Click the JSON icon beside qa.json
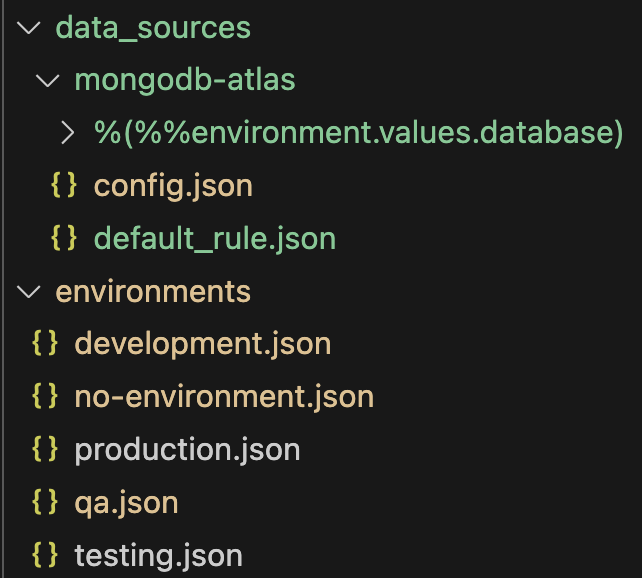Screen dimensions: 642x578 (45, 502)
